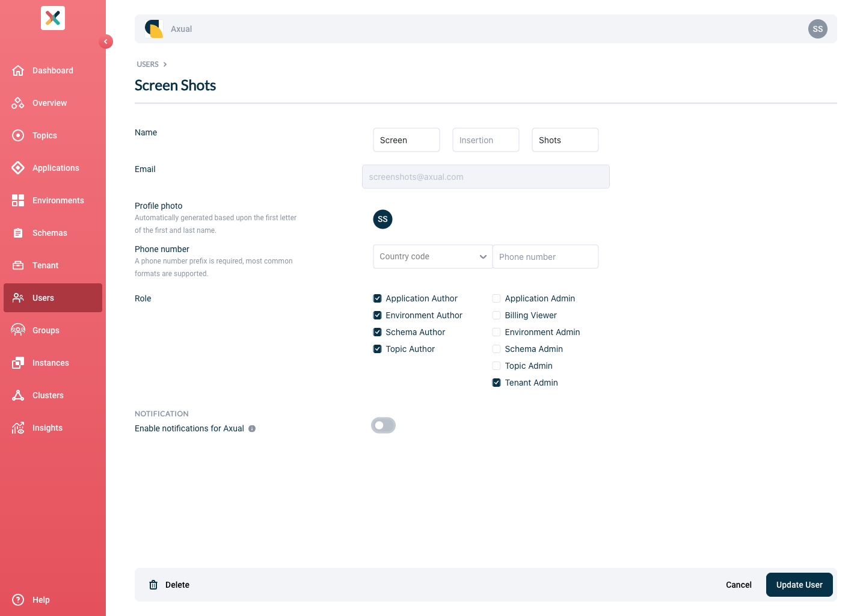This screenshot has width=866, height=616.
Task: Click the Tenant briefcase icon
Action: (18, 265)
